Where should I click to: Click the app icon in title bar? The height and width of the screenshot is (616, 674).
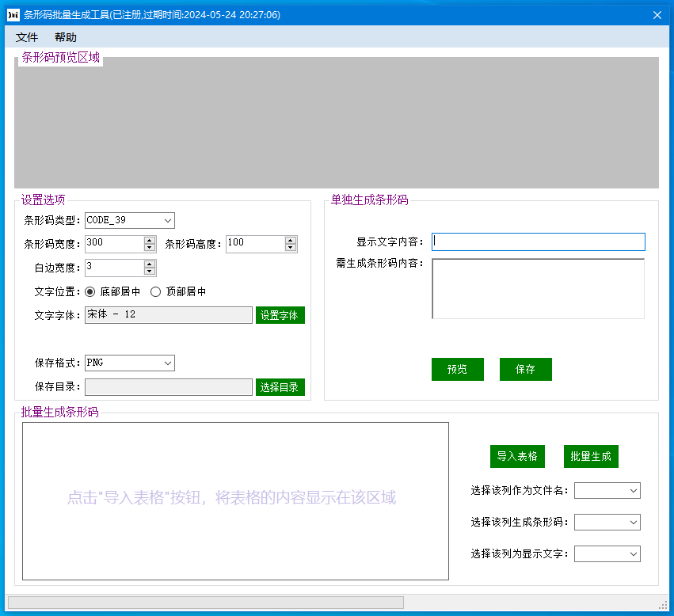[13, 15]
